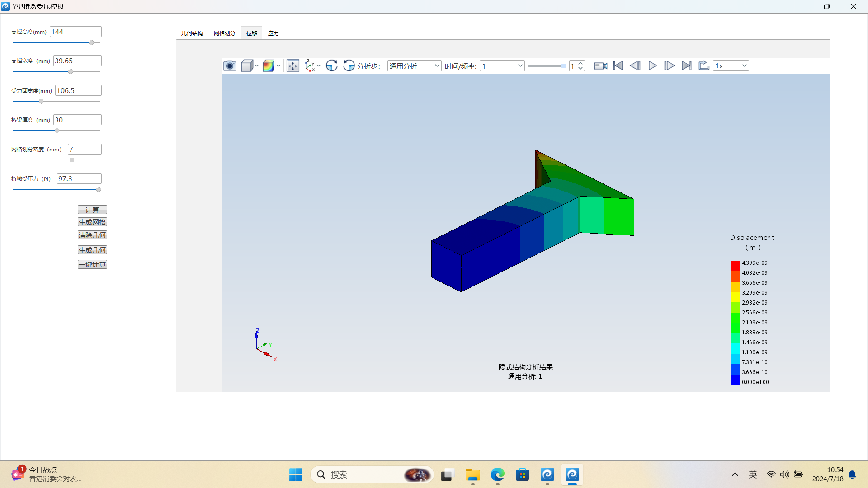Screen dimensions: 868x488
Task: Click the red 4.399e-09 legend swatch
Action: click(735, 265)
